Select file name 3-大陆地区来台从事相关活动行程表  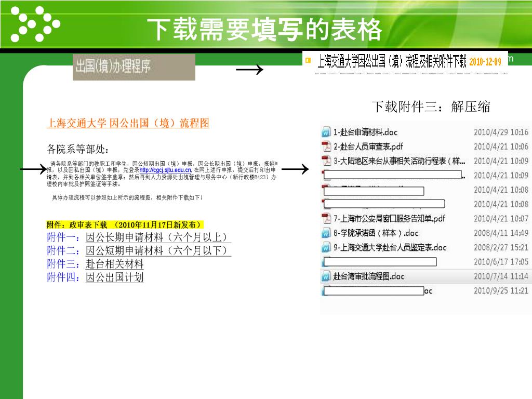click(x=399, y=161)
